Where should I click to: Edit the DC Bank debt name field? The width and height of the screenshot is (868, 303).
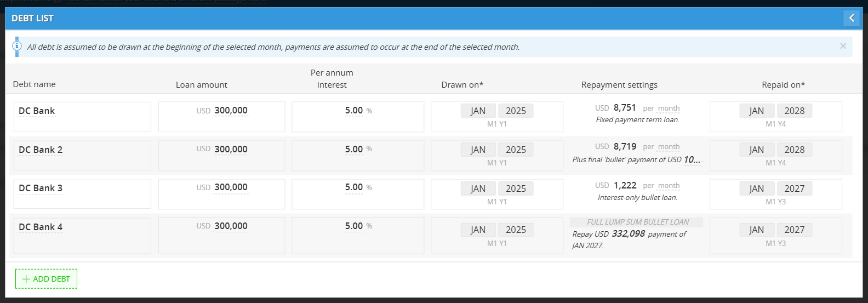(37, 111)
